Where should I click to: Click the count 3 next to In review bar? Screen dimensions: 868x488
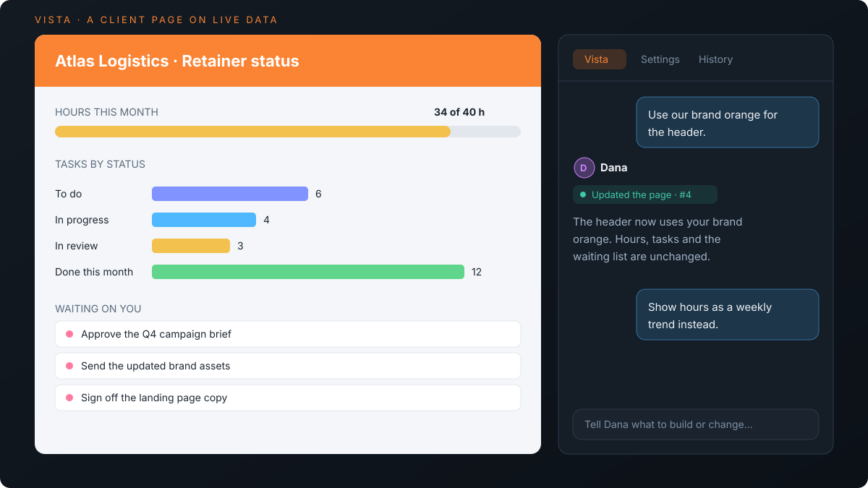coord(240,246)
